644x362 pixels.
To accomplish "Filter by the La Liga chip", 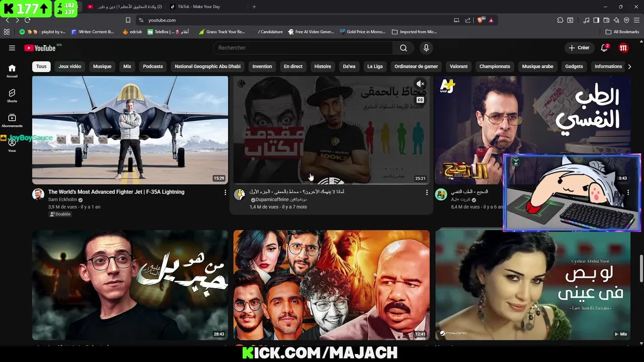I will click(x=375, y=66).
